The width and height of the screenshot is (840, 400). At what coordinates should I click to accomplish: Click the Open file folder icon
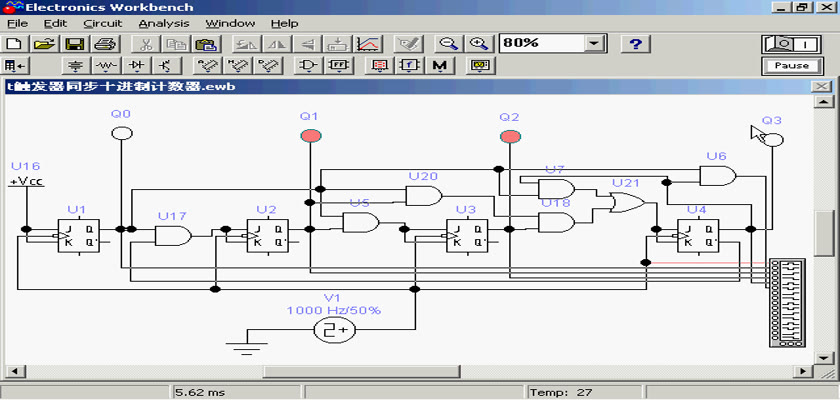tap(43, 44)
